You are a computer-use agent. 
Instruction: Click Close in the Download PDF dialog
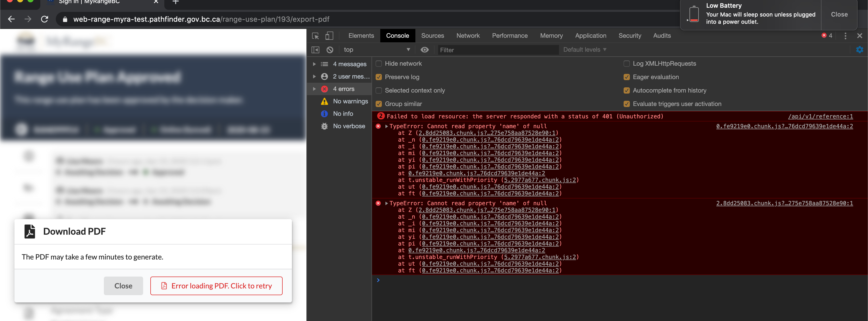123,286
